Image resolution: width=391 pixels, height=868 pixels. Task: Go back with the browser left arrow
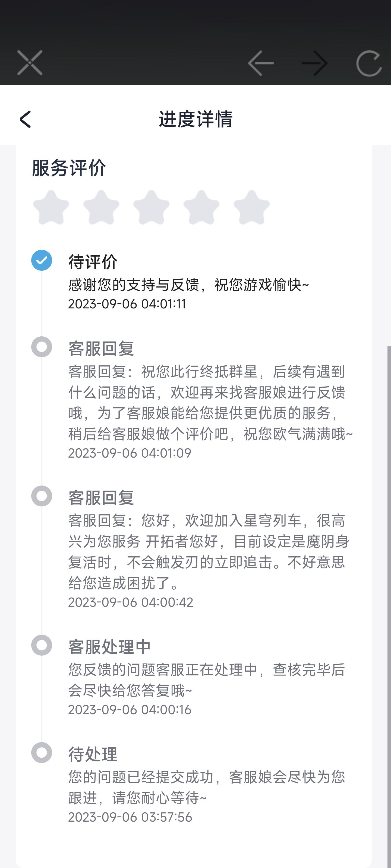coord(260,63)
